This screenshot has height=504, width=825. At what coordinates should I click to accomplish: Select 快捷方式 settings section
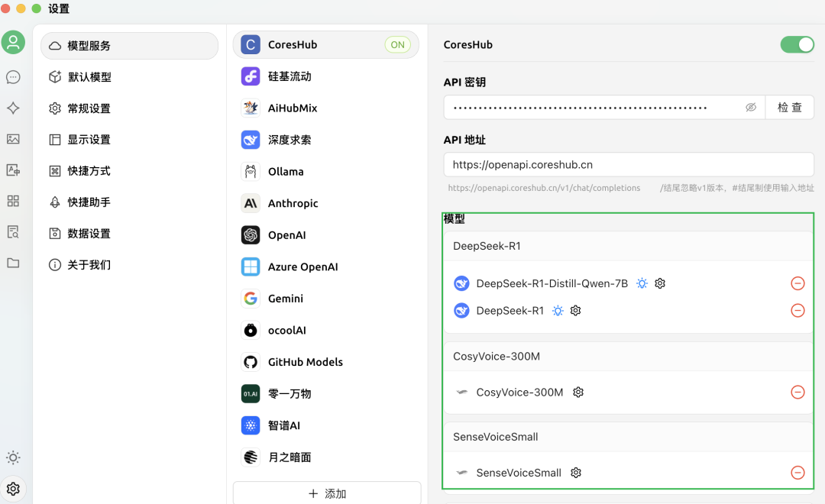tap(129, 171)
